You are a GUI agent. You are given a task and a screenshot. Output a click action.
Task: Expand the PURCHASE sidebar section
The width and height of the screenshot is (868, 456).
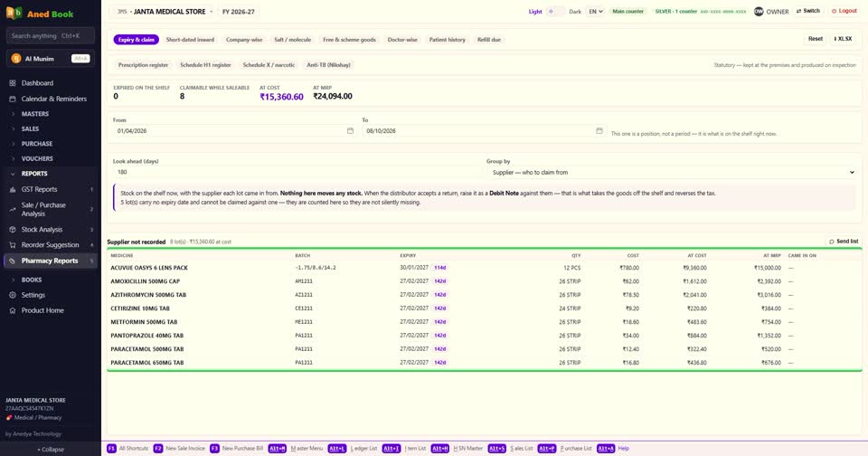coord(36,144)
